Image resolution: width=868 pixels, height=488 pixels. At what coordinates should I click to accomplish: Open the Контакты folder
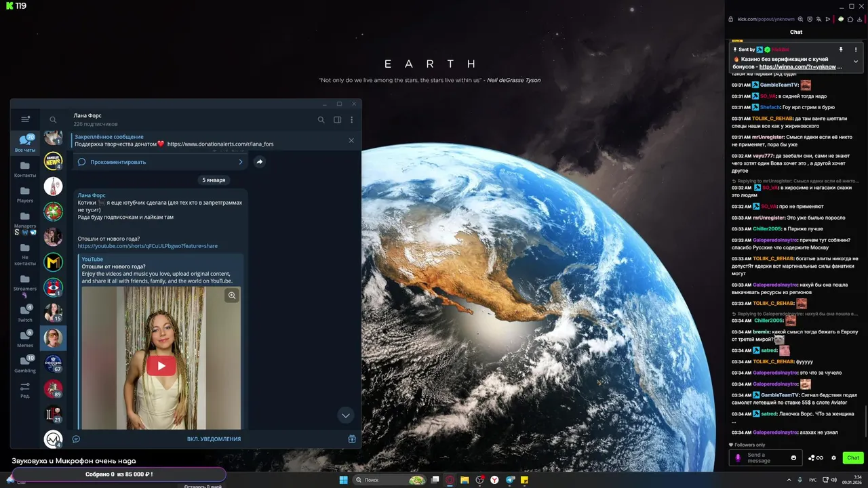[x=25, y=169]
